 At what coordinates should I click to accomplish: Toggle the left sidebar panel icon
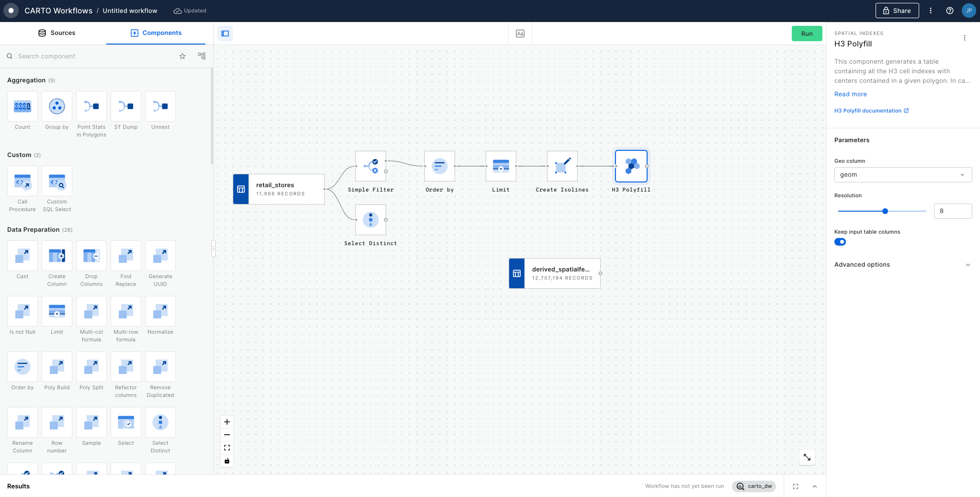point(225,34)
